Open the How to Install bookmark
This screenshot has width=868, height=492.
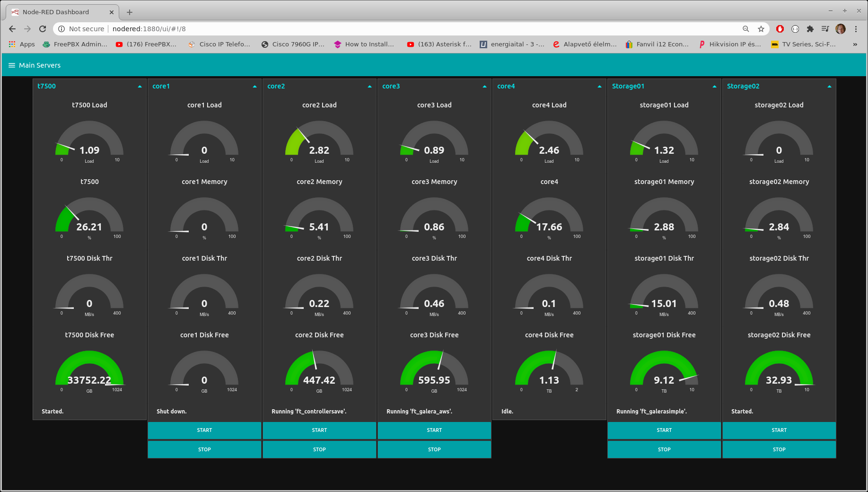point(364,44)
